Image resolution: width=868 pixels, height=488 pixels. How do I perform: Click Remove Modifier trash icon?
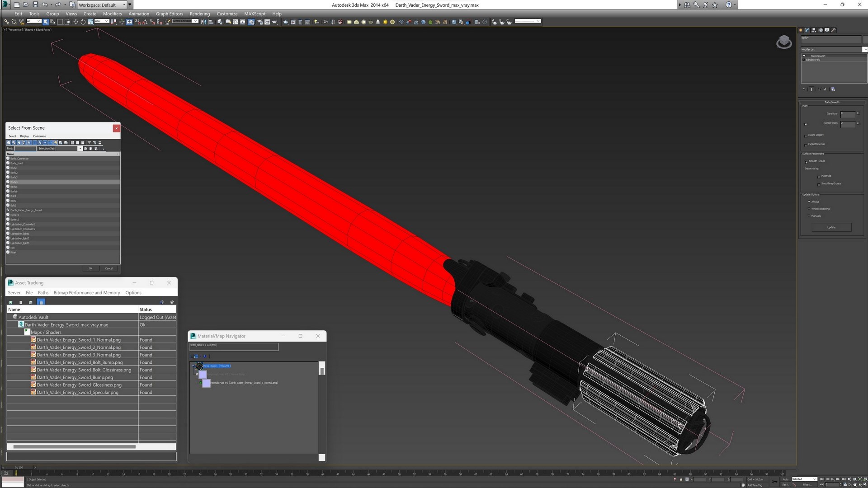click(x=825, y=89)
